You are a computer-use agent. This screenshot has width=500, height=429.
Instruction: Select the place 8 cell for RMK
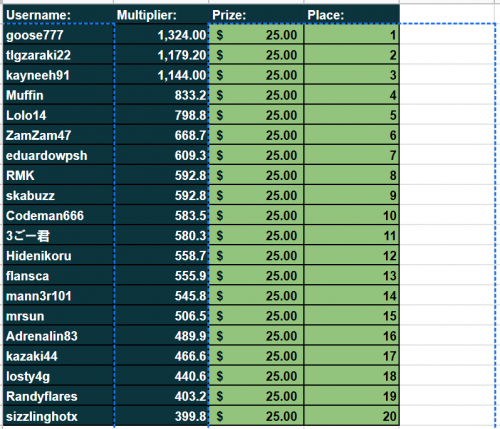(352, 175)
